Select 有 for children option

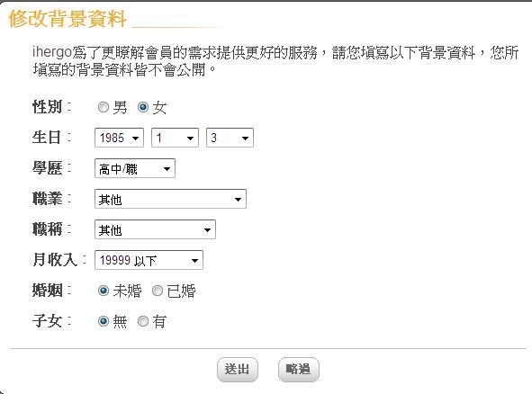point(143,321)
